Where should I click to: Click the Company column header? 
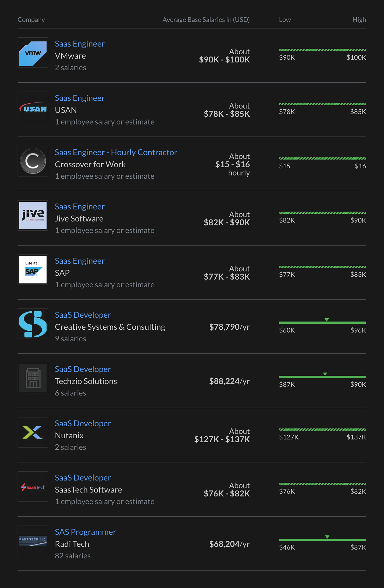coord(31,19)
